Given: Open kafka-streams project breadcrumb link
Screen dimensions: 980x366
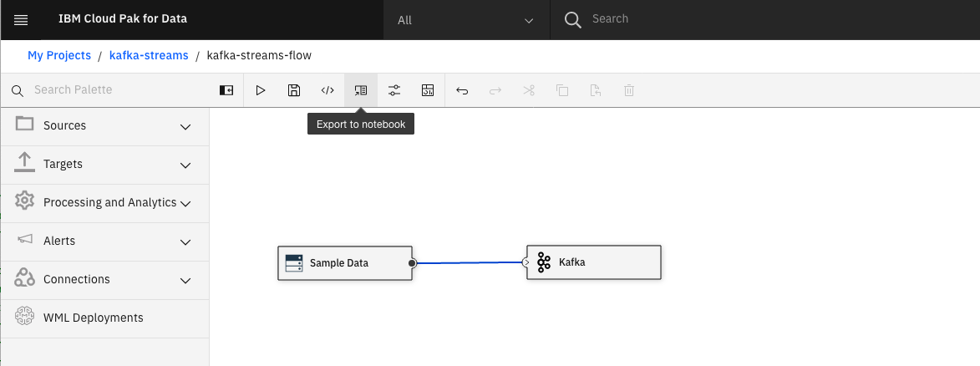Looking at the screenshot, I should tap(149, 56).
